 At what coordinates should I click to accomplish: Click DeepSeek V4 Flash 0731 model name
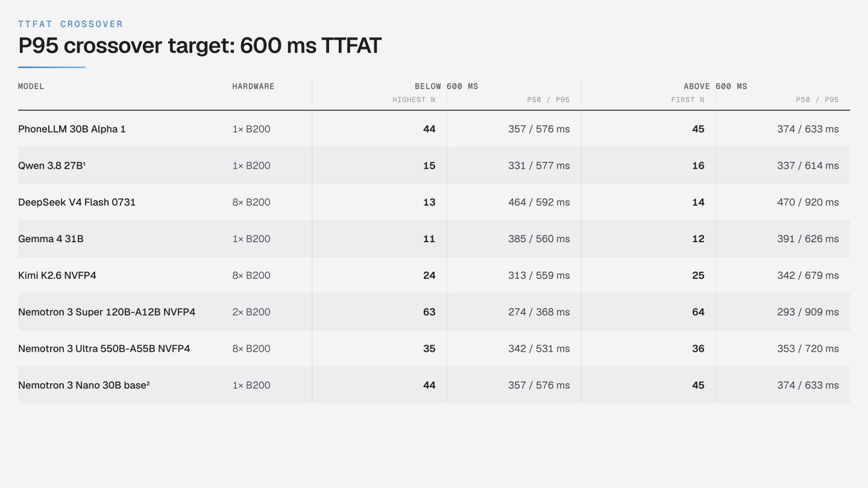point(77,202)
